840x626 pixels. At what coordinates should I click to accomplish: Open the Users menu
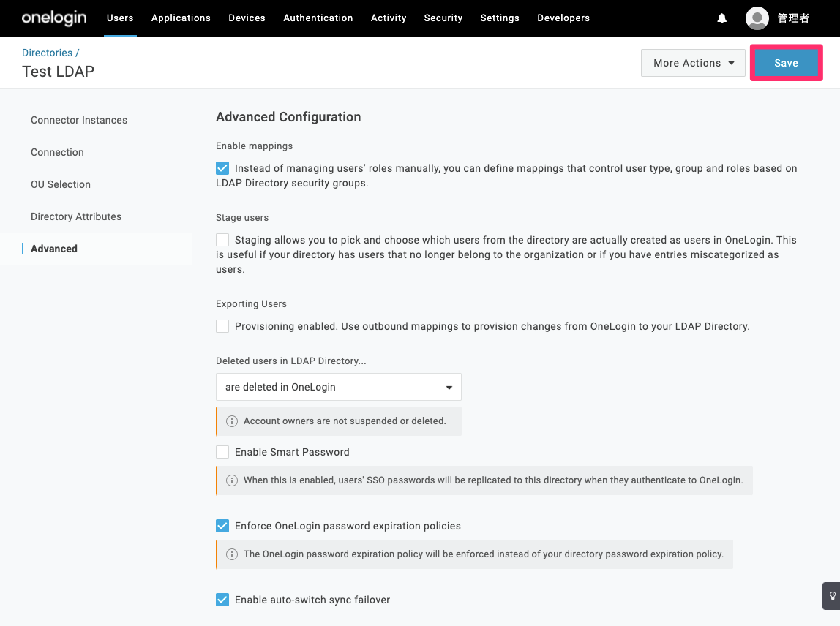(120, 18)
